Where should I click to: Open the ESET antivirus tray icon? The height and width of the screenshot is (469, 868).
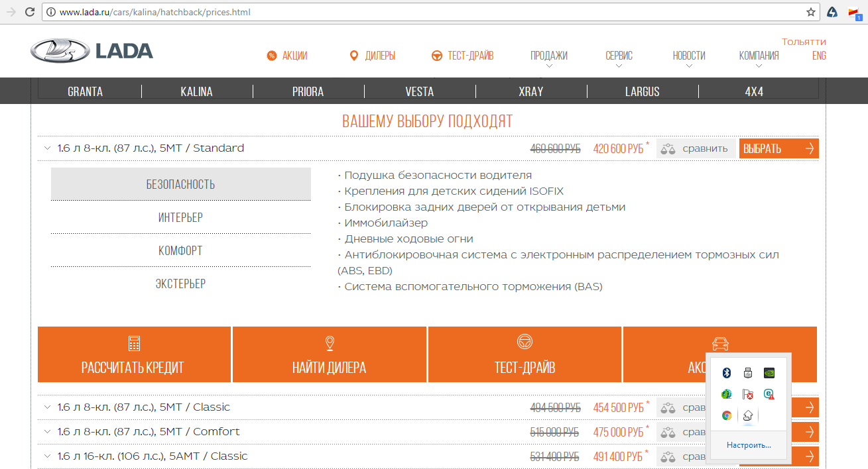coord(769,394)
